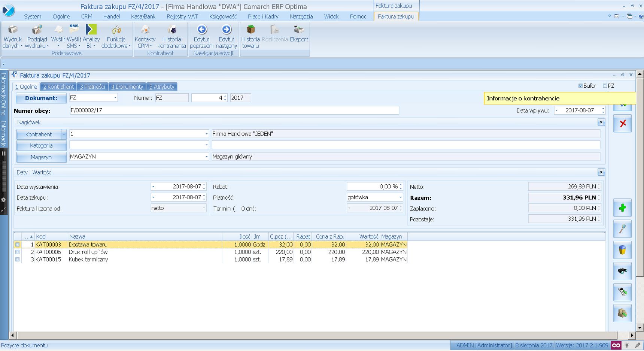The image size is (644, 351).
Task: Sort table by Nazwa column
Action: pos(145,236)
